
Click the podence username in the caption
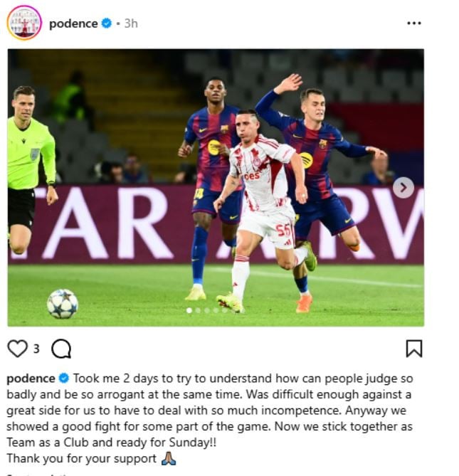click(x=31, y=379)
